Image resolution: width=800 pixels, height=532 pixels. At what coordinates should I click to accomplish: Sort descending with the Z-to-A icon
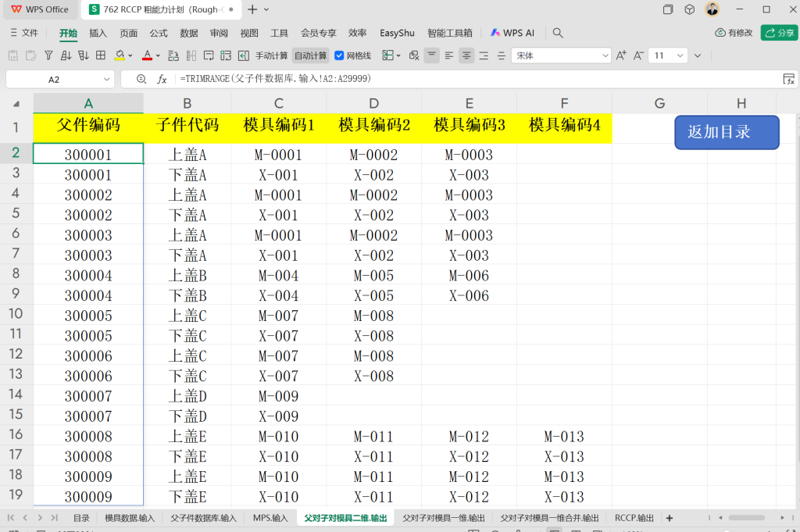[83, 55]
